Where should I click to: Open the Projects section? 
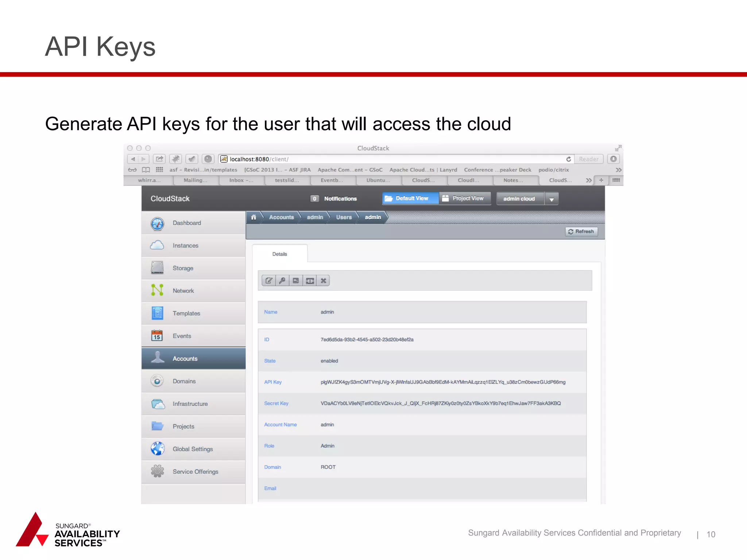[193, 426]
